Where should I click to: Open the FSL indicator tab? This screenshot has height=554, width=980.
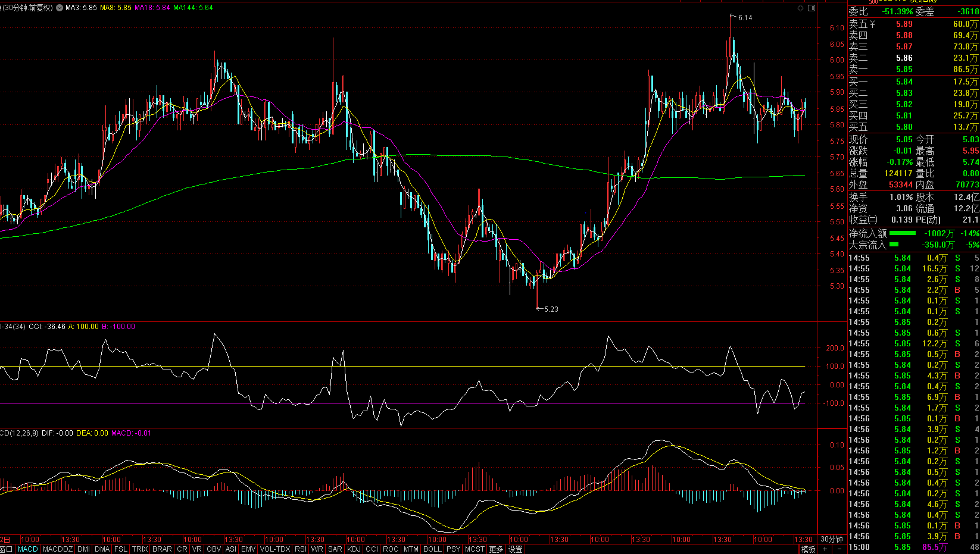point(121,549)
